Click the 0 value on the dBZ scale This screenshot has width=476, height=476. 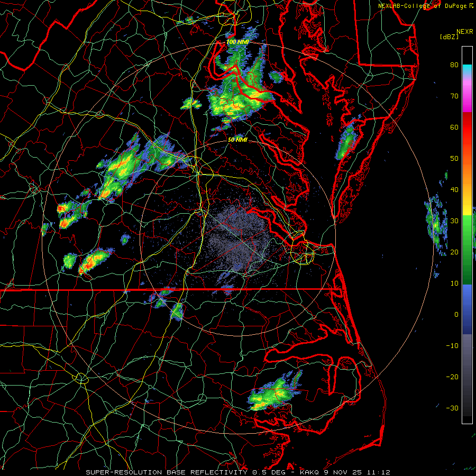pyautogui.click(x=456, y=315)
